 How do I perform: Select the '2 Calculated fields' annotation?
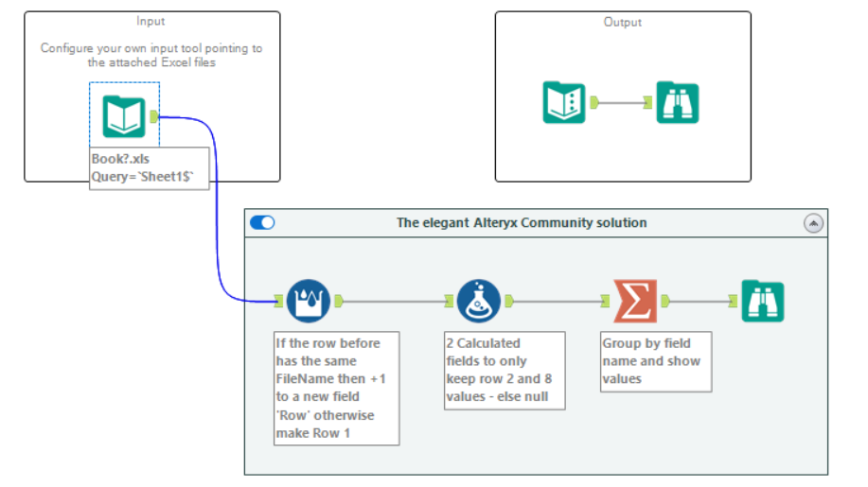click(505, 371)
